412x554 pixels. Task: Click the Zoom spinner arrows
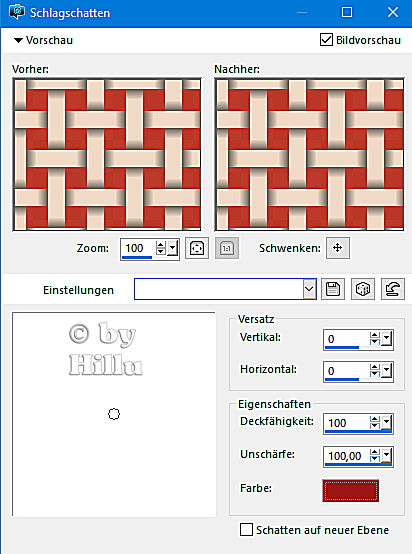coord(160,248)
